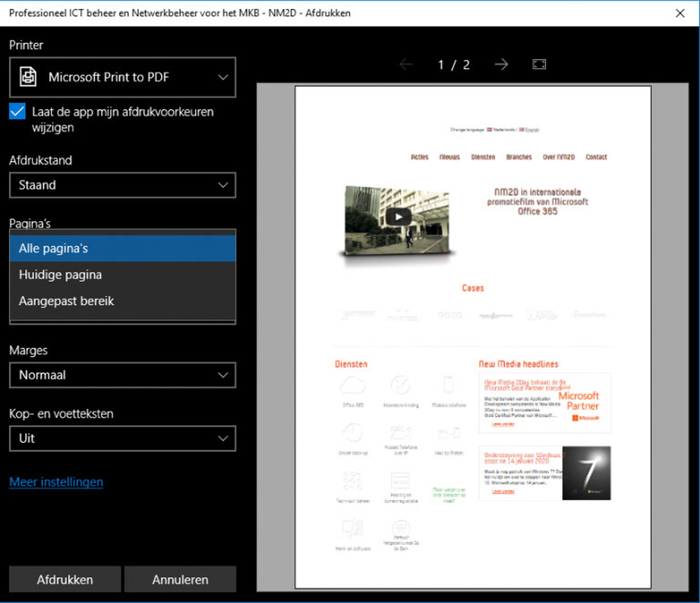Uncheck 'Laat de app mijn afdrukvoorkeuren wijzigen'
This screenshot has width=700, height=603.
coord(17,111)
